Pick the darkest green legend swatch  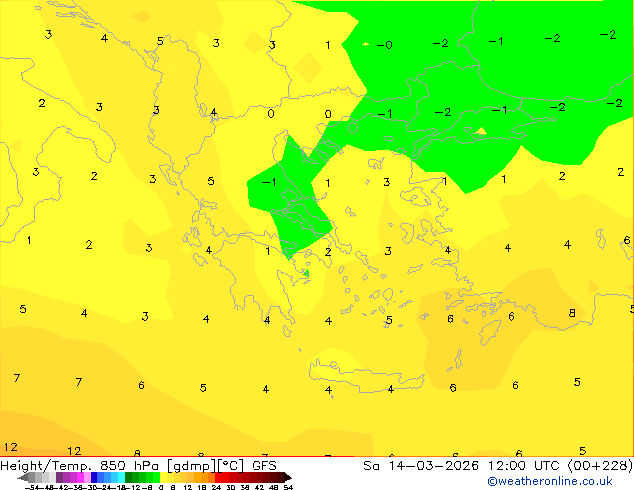coord(129,477)
